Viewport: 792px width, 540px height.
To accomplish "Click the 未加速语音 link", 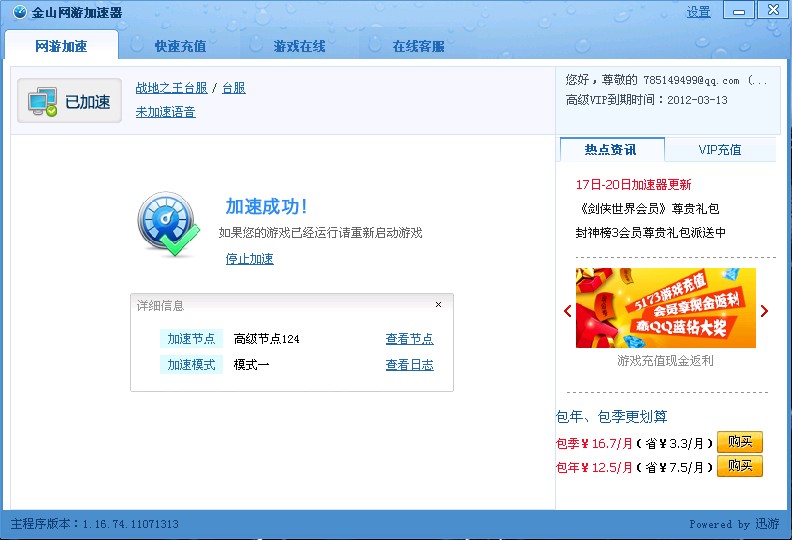I will pyautogui.click(x=165, y=112).
